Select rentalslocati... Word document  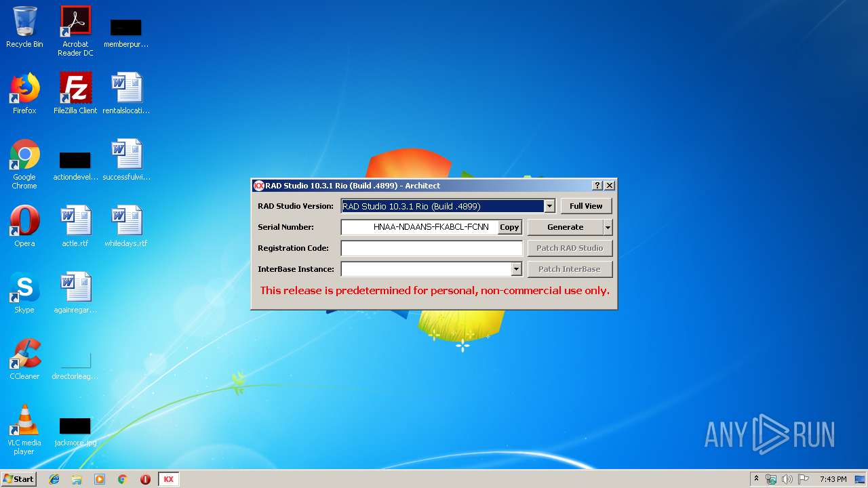click(x=126, y=94)
